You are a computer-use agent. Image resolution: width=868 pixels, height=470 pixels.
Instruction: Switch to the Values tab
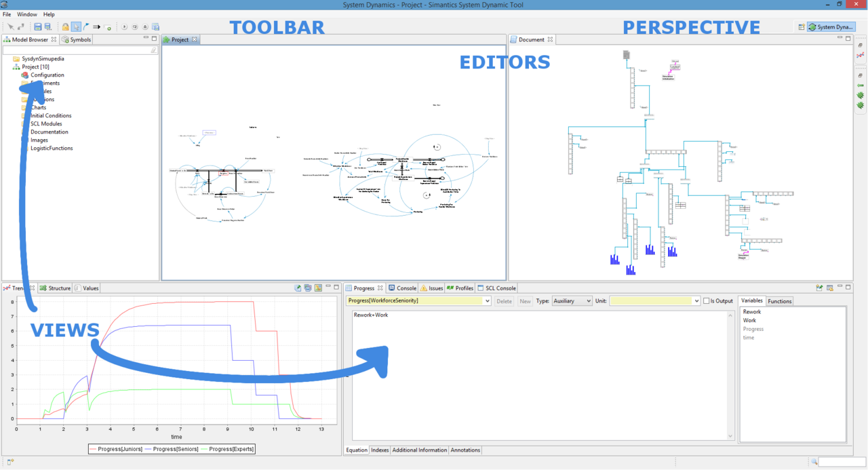click(87, 288)
